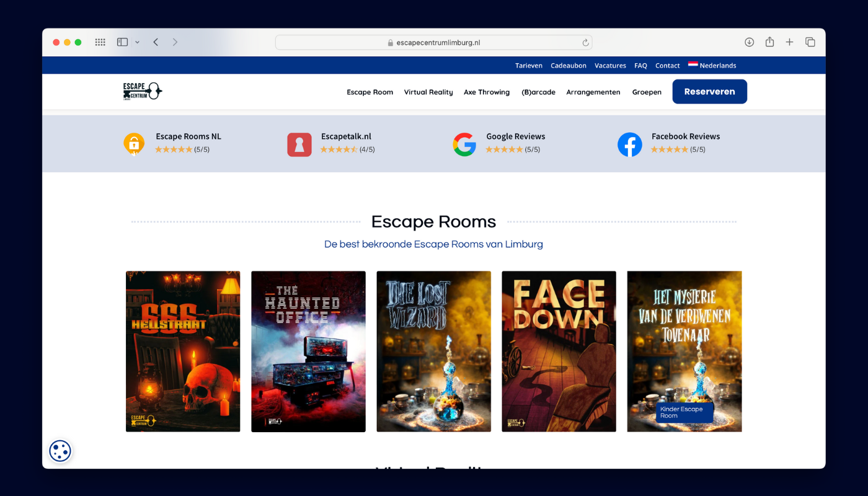Click the Escapetalk.nl keyhole icon
The height and width of the screenshot is (496, 868).
(x=299, y=144)
